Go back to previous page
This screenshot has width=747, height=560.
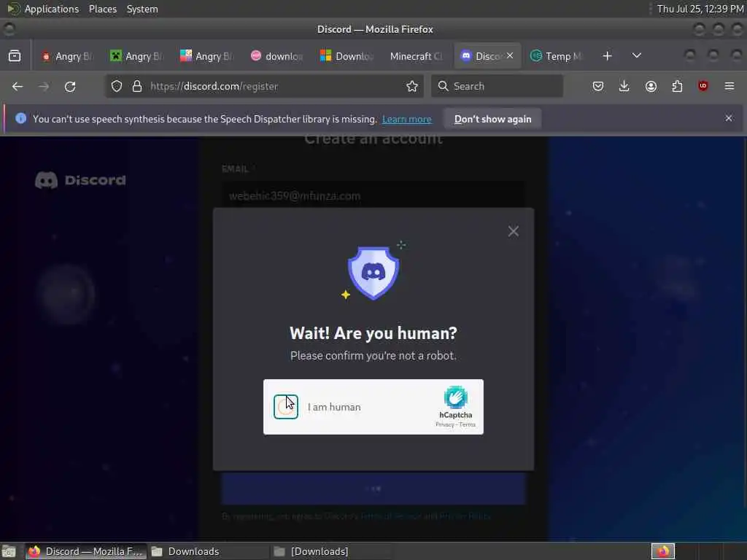coord(18,86)
